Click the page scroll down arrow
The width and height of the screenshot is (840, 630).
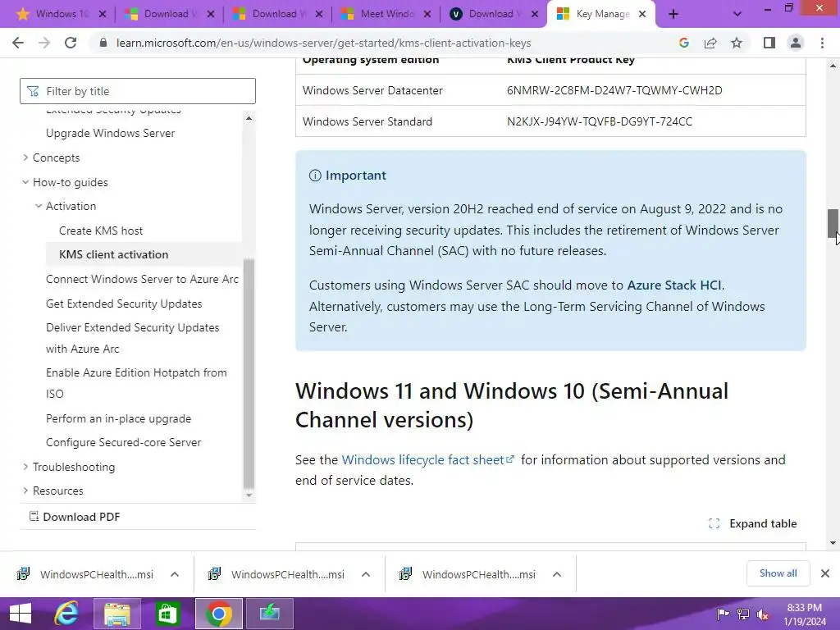pos(833,543)
